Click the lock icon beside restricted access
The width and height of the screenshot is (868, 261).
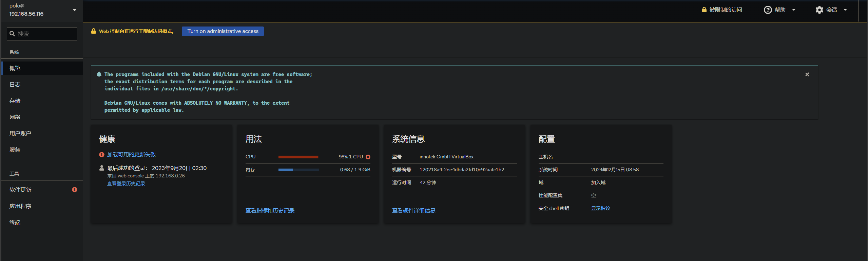pos(704,10)
